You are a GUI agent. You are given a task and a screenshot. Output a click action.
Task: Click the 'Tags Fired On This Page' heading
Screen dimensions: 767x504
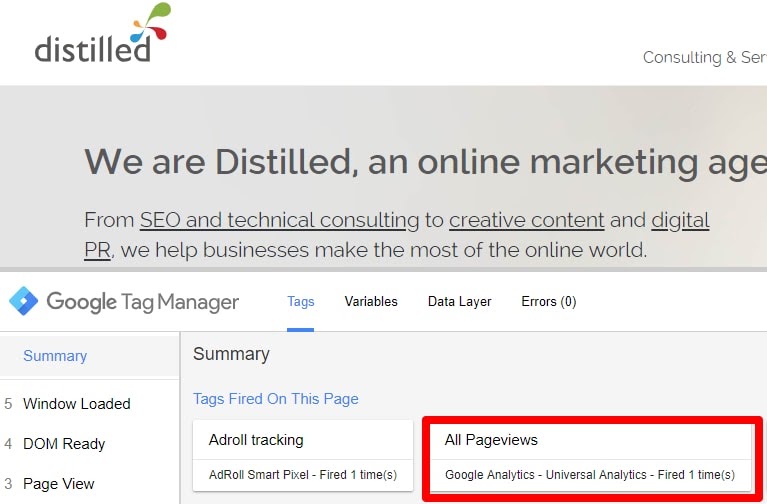coord(275,399)
